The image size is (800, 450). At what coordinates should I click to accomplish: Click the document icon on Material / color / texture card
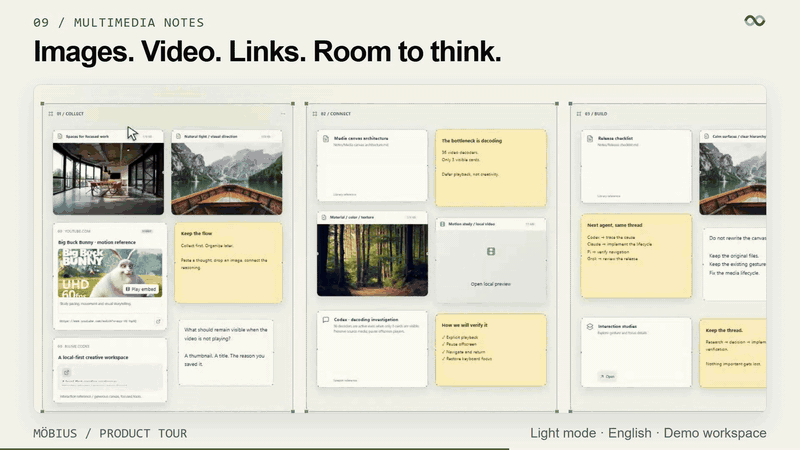324,217
